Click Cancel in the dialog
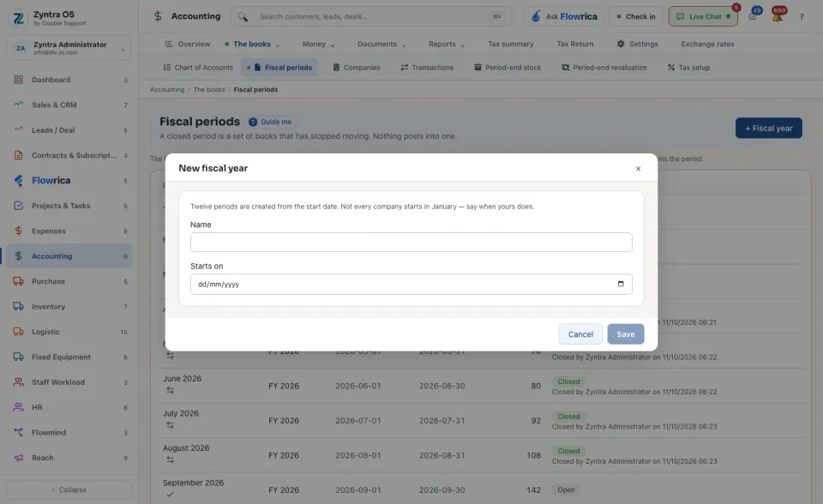Image resolution: width=823 pixels, height=504 pixels. tap(580, 334)
